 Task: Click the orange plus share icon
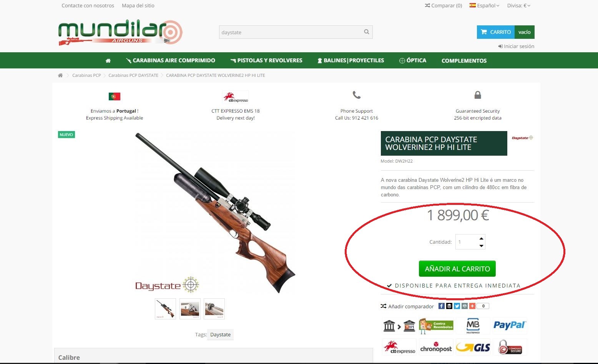[x=472, y=306]
